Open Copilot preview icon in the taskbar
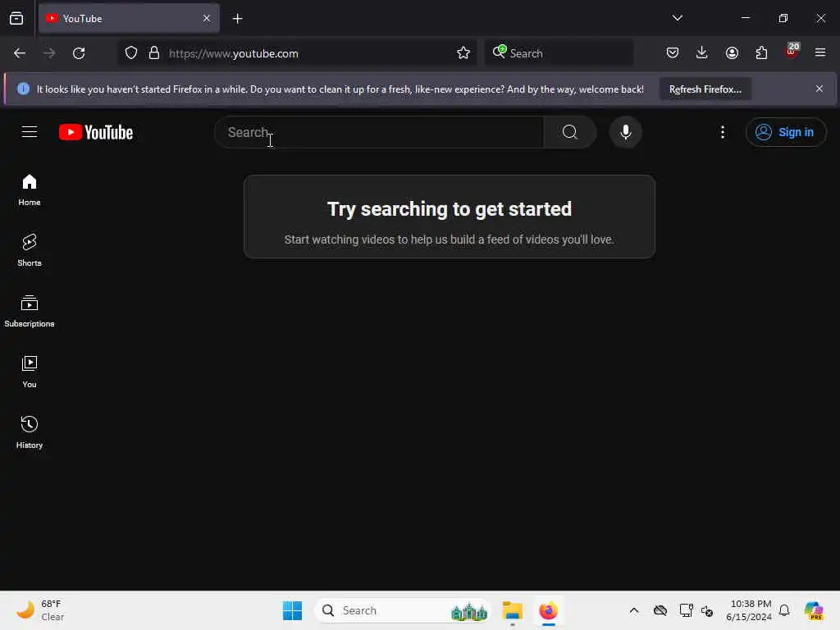The width and height of the screenshot is (840, 630). pos(814,610)
